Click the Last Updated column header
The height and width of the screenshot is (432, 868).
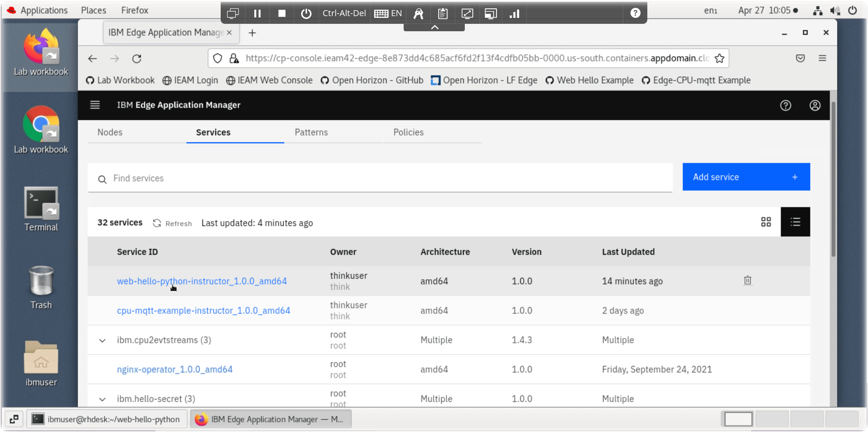pos(628,252)
